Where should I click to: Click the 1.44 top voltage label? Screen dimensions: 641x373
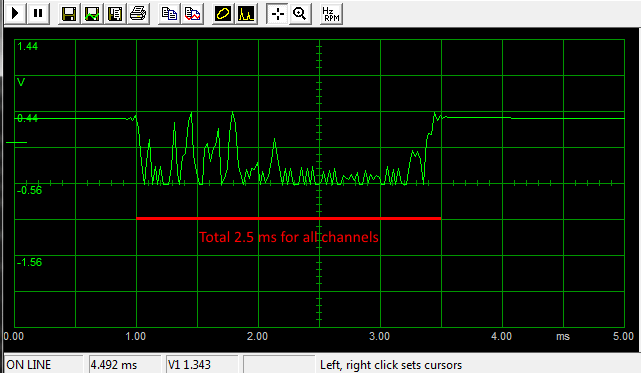tap(27, 46)
